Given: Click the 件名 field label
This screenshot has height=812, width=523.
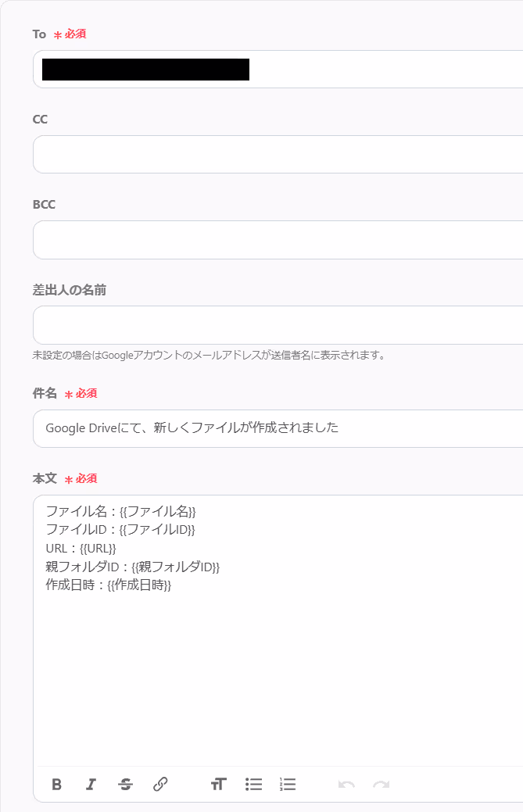Looking at the screenshot, I should [45, 394].
